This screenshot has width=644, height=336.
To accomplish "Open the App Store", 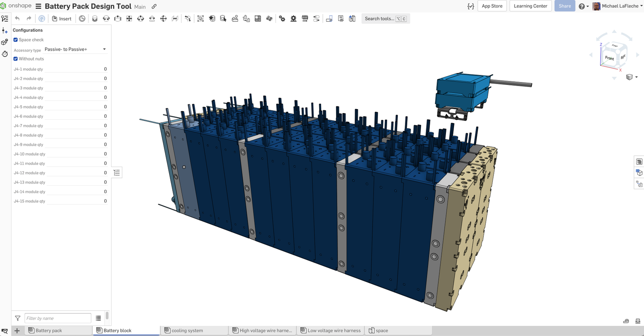I will pyautogui.click(x=492, y=6).
